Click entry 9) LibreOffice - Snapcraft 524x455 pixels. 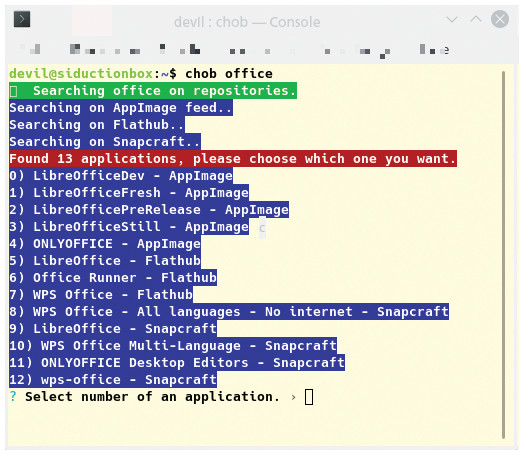click(113, 329)
